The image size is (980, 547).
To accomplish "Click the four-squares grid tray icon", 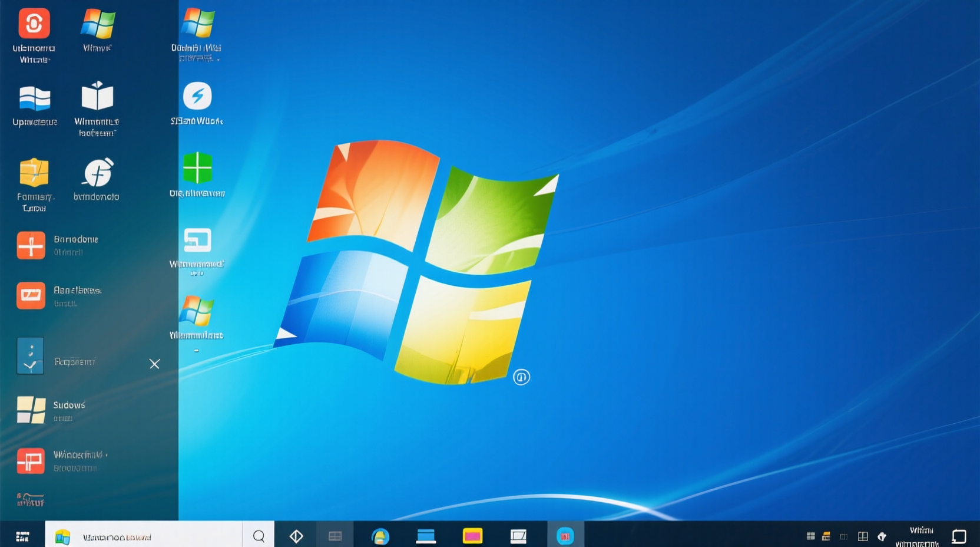I will click(x=810, y=536).
